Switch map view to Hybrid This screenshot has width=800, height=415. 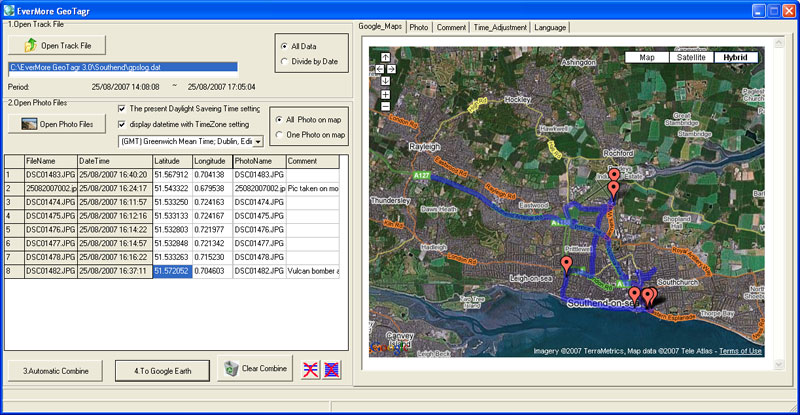[x=735, y=58]
